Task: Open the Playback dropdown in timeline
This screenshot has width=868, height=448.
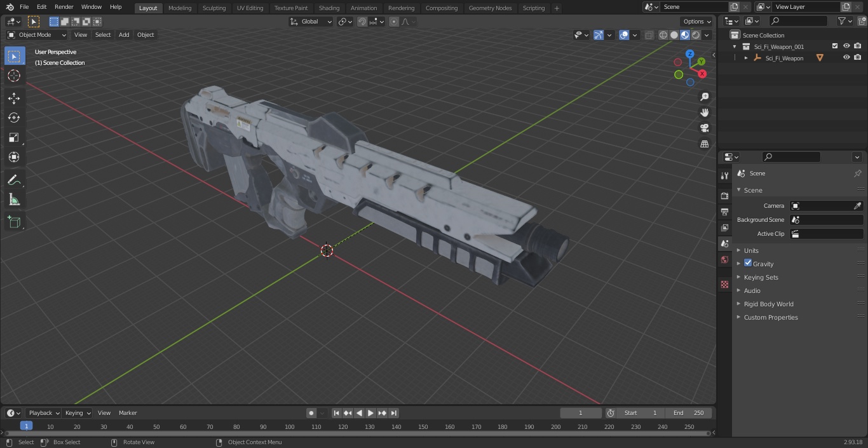Action: [43, 413]
